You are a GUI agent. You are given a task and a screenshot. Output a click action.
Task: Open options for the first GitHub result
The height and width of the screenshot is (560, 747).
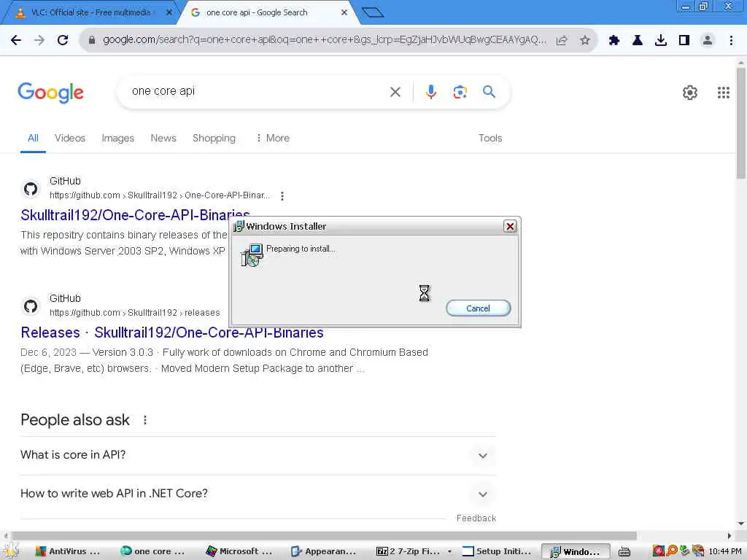(282, 195)
